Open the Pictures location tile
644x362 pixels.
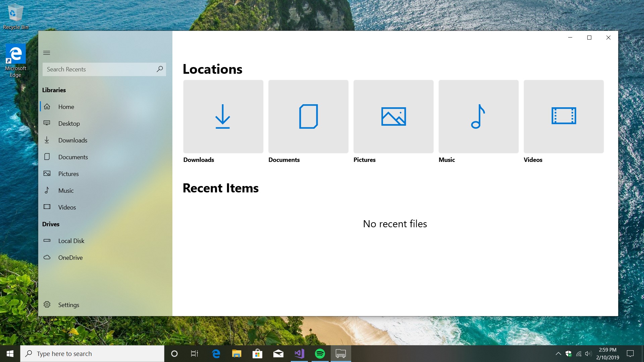(x=393, y=117)
